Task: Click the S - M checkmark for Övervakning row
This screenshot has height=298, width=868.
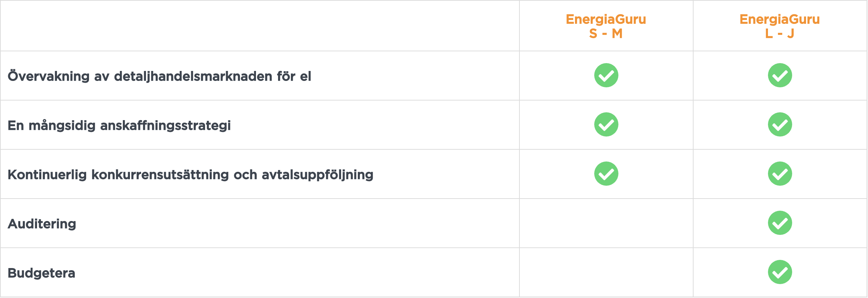Action: [606, 75]
